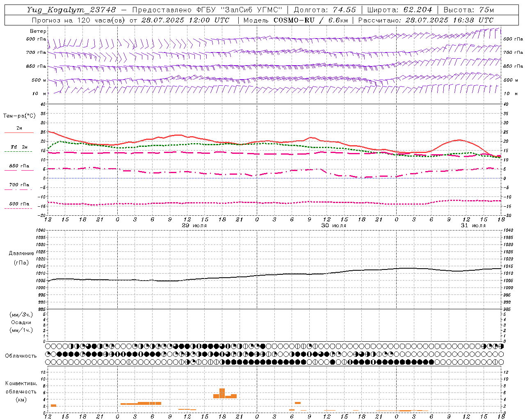The width and height of the screenshot is (525, 420).
Task: Click the Облачность cloudiness row label
Action: coord(21,356)
